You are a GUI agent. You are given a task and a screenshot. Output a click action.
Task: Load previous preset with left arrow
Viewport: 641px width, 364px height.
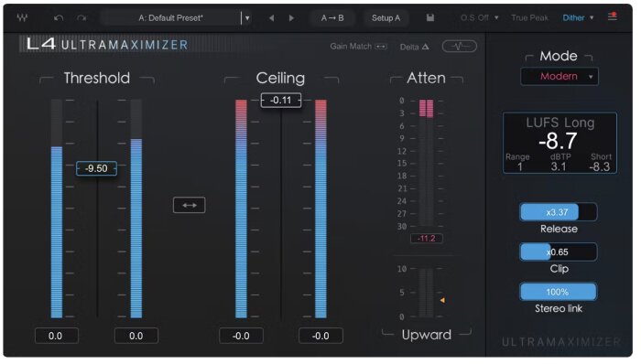271,18
